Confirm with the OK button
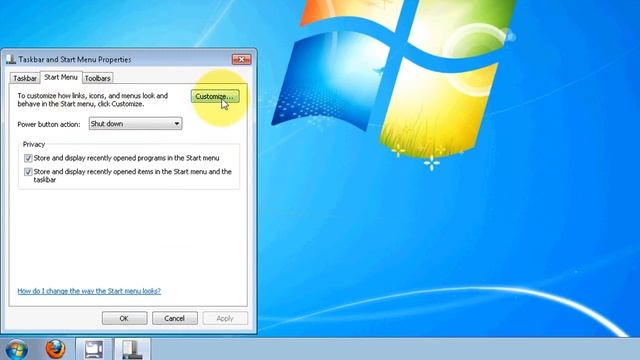This screenshot has height=360, width=640. (124, 318)
